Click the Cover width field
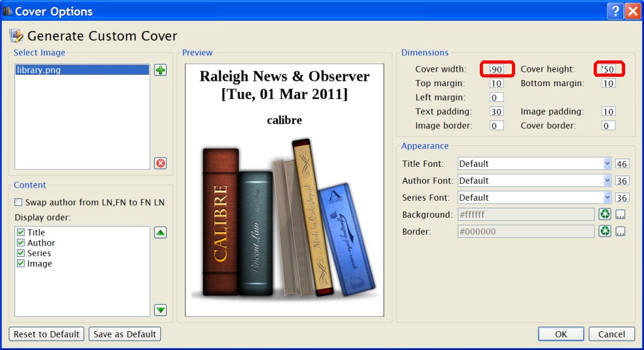 click(x=497, y=69)
